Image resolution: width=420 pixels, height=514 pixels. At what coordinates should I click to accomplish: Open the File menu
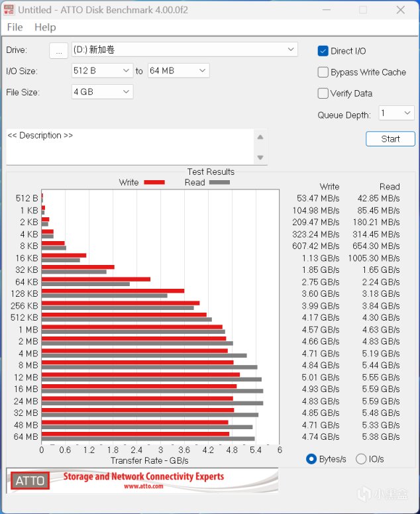pyautogui.click(x=15, y=27)
